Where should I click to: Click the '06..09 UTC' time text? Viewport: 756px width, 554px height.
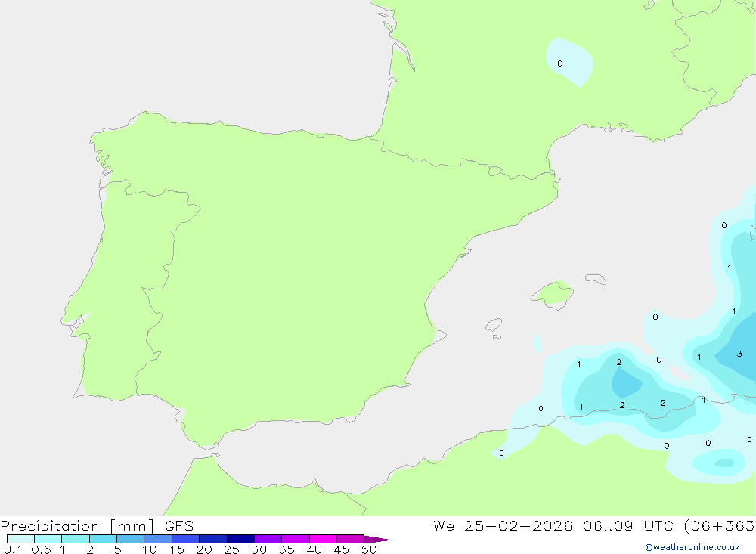click(627, 525)
